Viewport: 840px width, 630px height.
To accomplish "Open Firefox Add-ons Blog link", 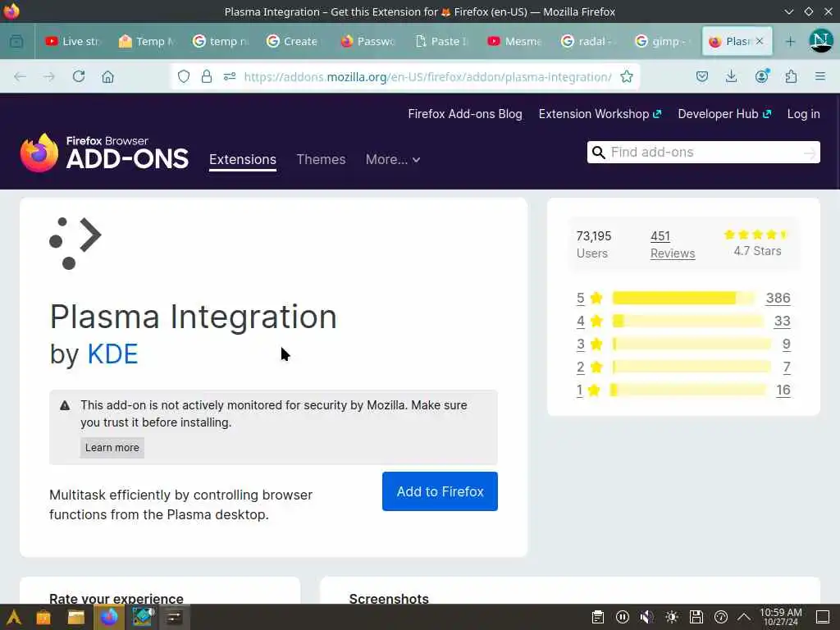I will click(465, 114).
